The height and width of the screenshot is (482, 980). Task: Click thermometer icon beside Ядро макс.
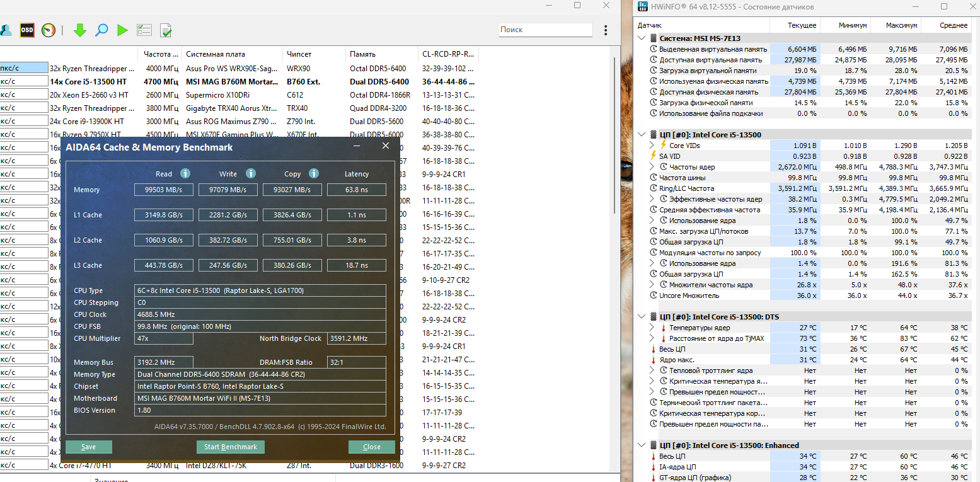(x=653, y=360)
